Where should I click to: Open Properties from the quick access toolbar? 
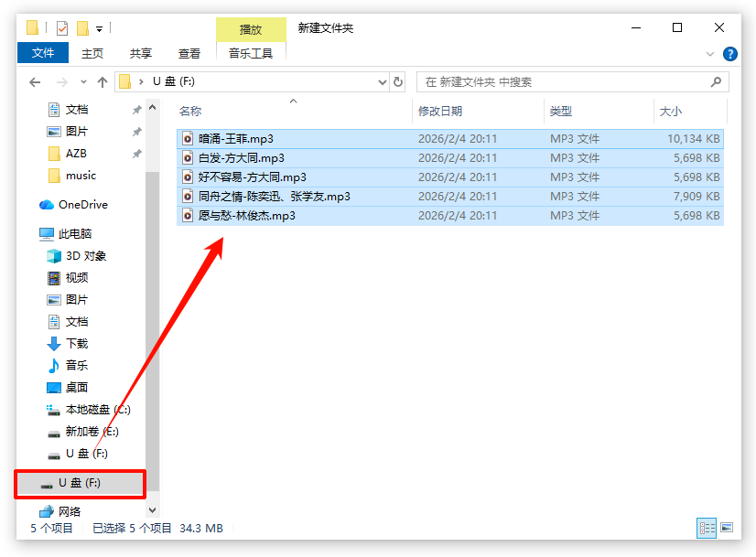pos(61,27)
